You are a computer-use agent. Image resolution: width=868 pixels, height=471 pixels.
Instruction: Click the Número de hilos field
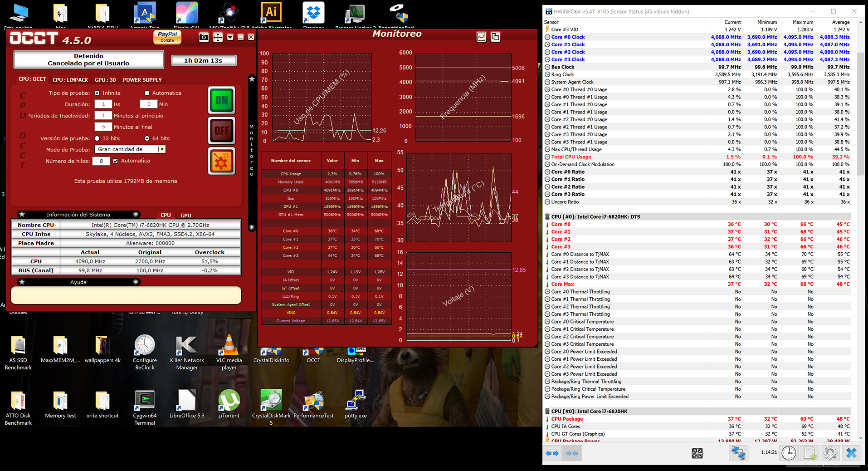click(101, 161)
